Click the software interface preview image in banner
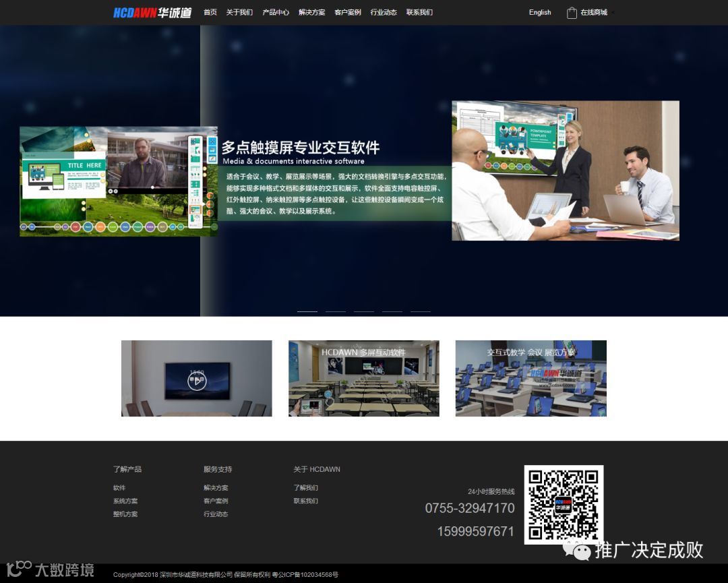This screenshot has height=583, width=728. [119, 181]
